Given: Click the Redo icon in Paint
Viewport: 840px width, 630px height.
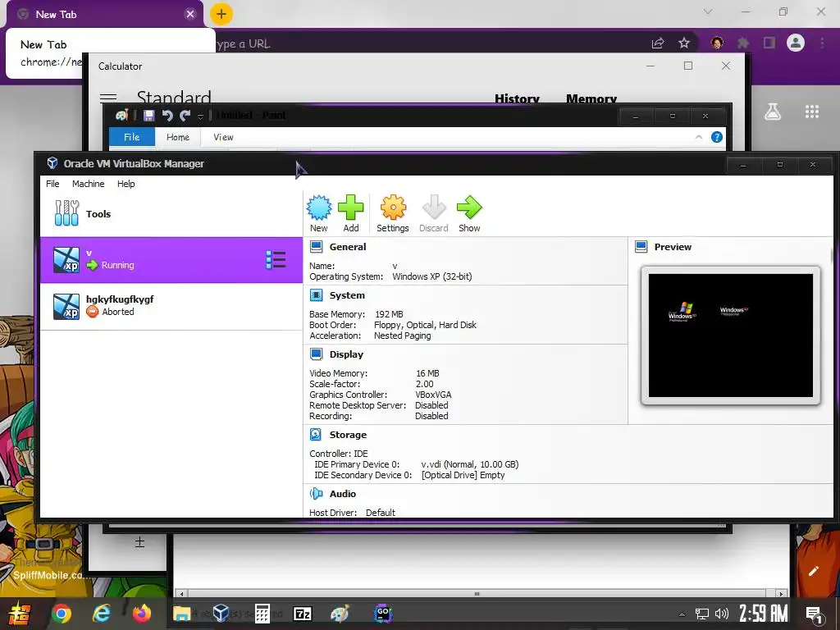Looking at the screenshot, I should coord(185,115).
